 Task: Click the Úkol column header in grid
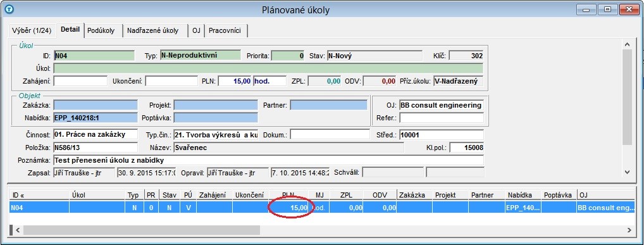97,195
